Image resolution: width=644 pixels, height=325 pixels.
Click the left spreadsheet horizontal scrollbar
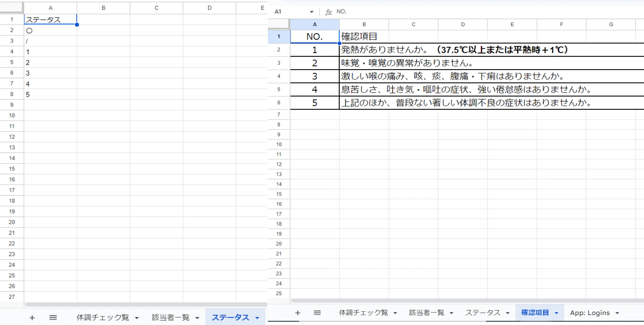pyautogui.click(x=146, y=305)
